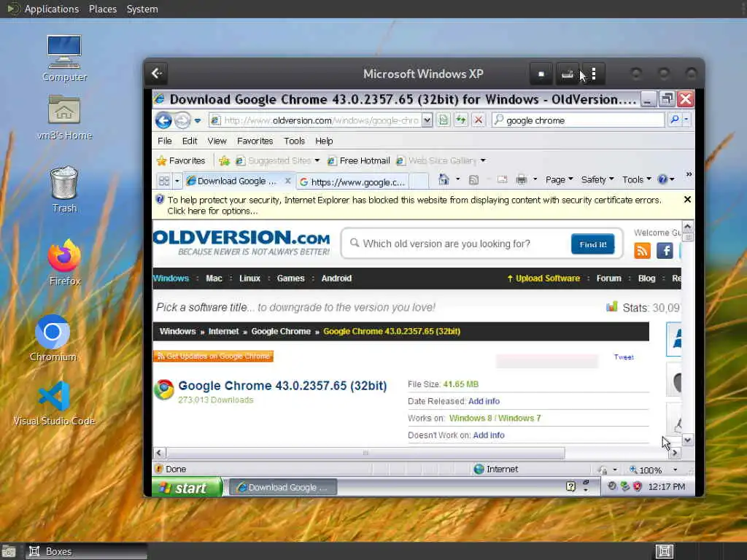
Task: Click the Print icon in command bar
Action: (521, 179)
